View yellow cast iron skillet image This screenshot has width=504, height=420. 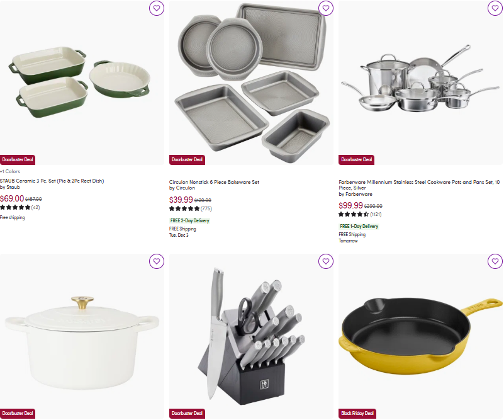[x=420, y=336]
